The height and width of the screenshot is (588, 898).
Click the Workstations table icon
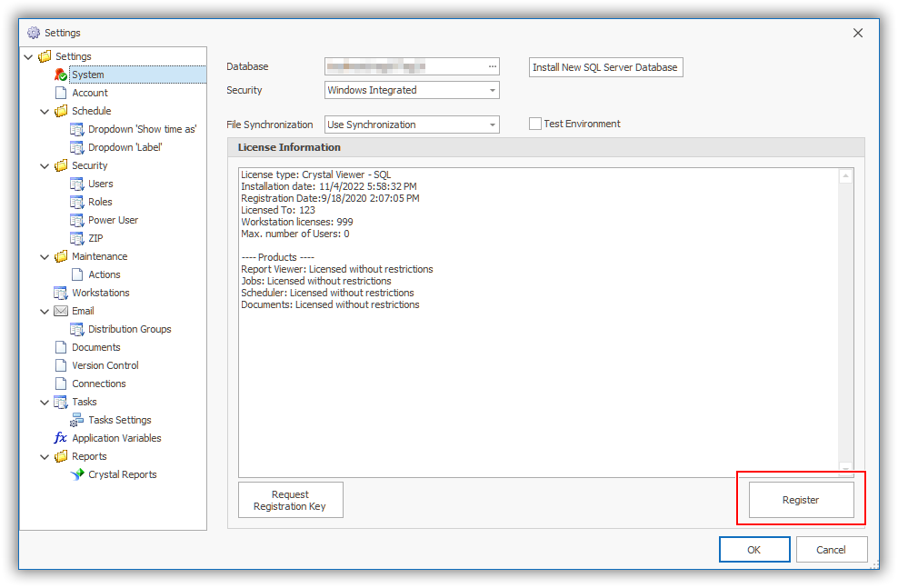point(61,293)
